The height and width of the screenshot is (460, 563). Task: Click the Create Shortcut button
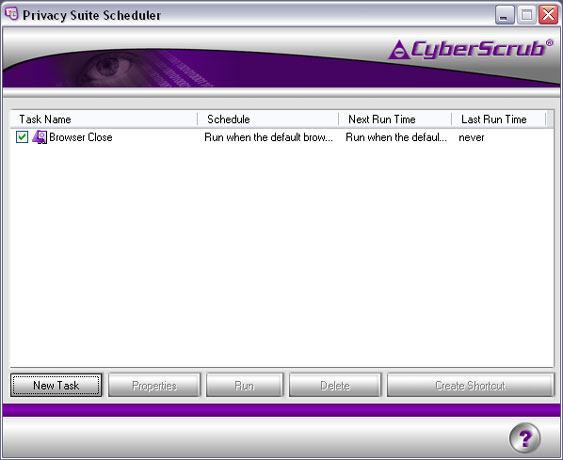pos(470,385)
